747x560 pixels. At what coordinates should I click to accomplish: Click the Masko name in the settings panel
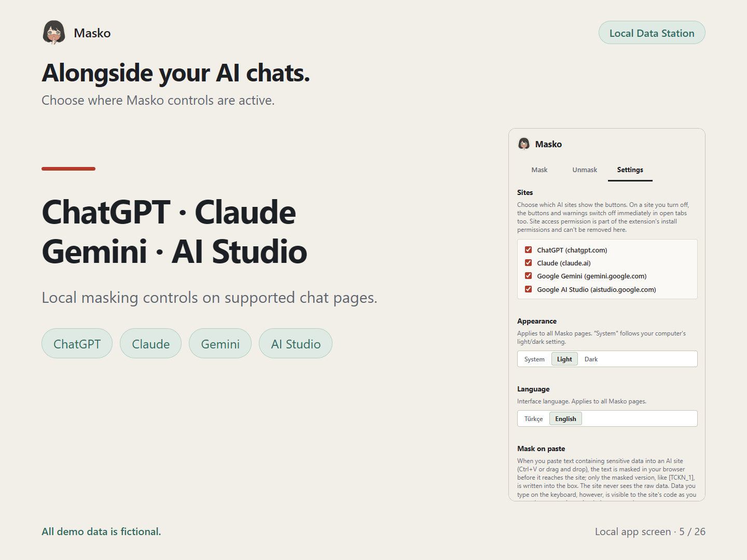548,144
